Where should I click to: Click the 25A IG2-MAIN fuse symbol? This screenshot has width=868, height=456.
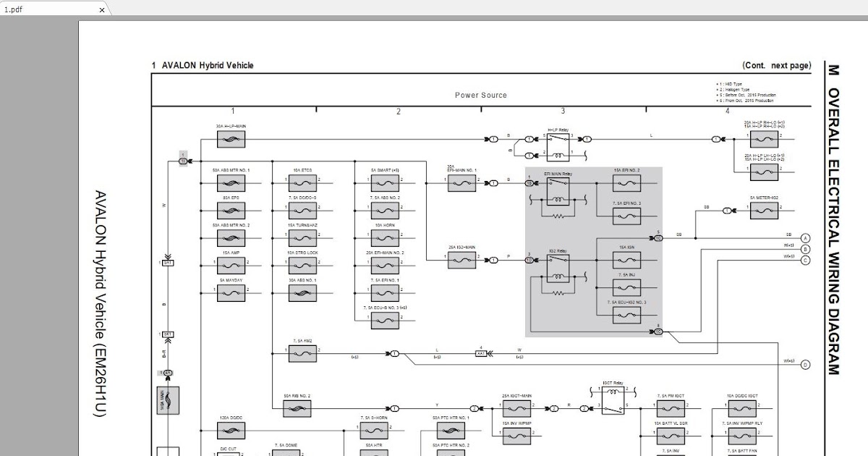tap(461, 260)
